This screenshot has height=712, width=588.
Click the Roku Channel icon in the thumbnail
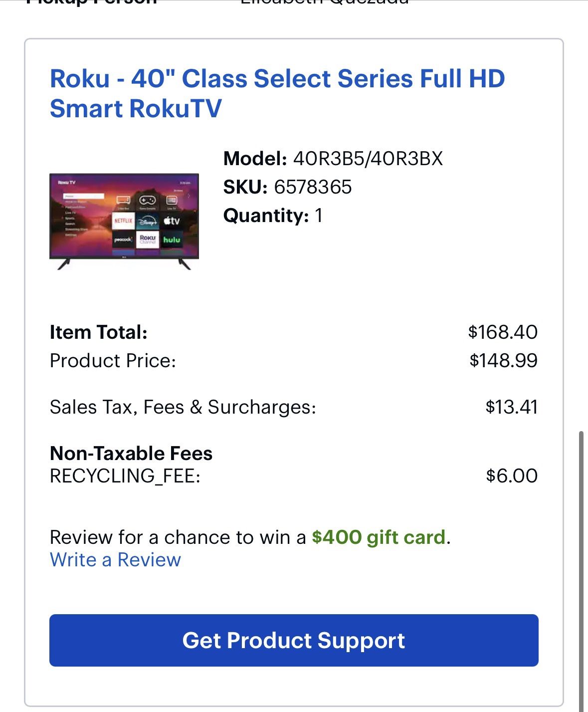pos(148,239)
